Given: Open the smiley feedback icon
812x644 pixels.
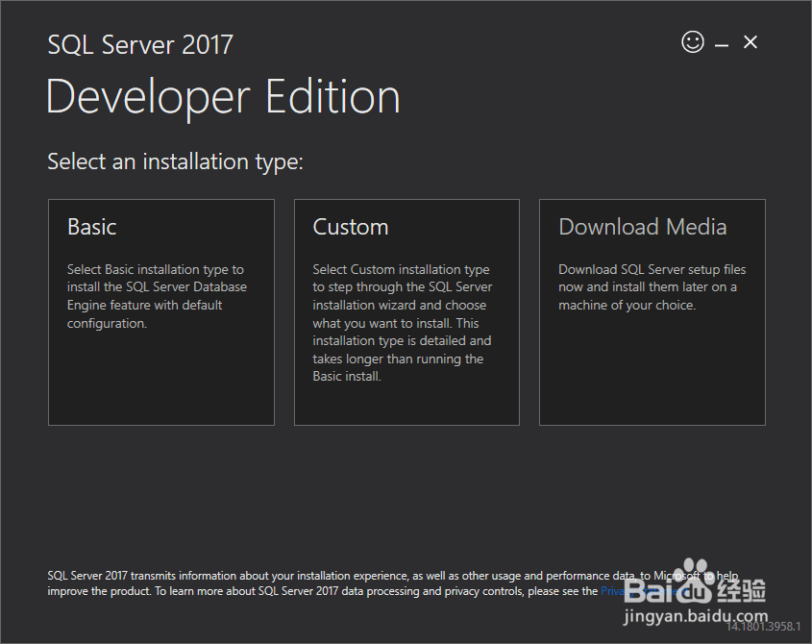Looking at the screenshot, I should coord(693,42).
